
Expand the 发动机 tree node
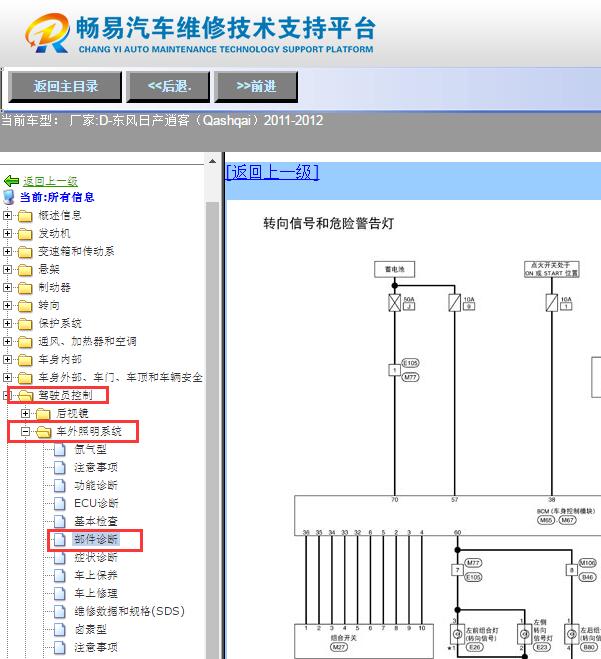pos(7,233)
